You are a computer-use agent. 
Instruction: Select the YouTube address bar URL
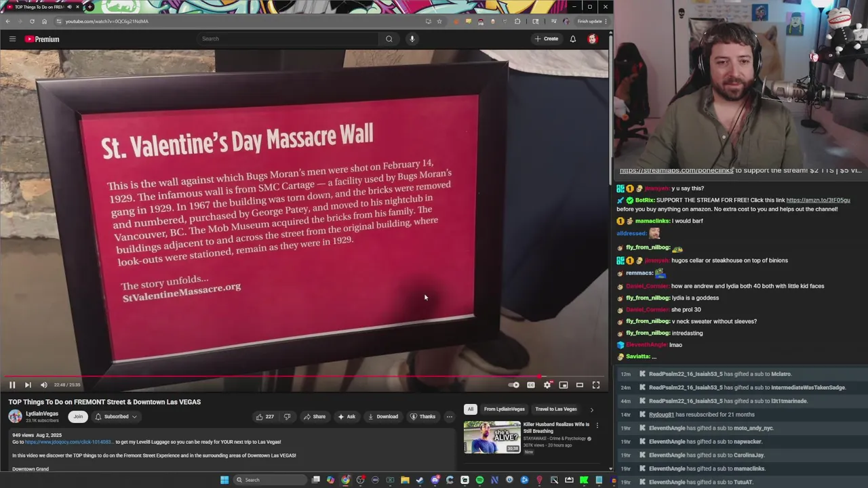(107, 21)
